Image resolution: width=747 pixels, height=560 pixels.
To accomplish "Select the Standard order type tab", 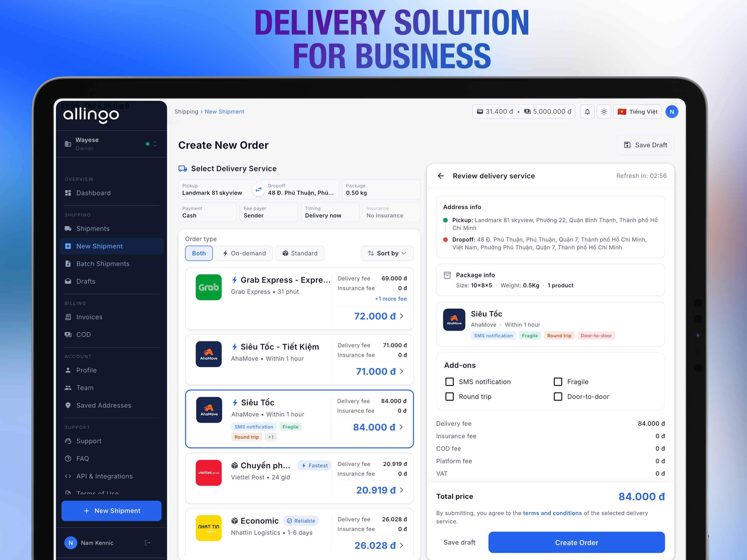I will 300,253.
